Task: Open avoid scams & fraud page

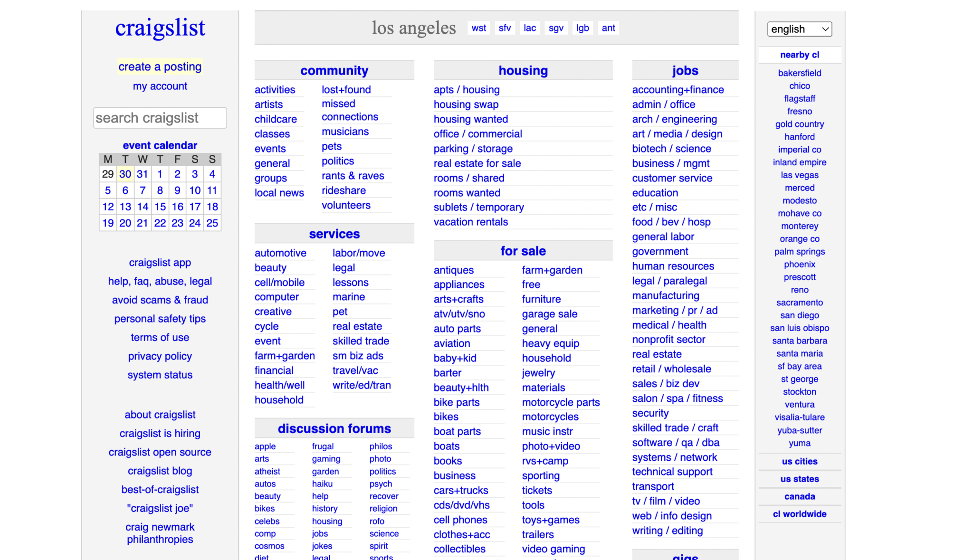Action: (160, 300)
